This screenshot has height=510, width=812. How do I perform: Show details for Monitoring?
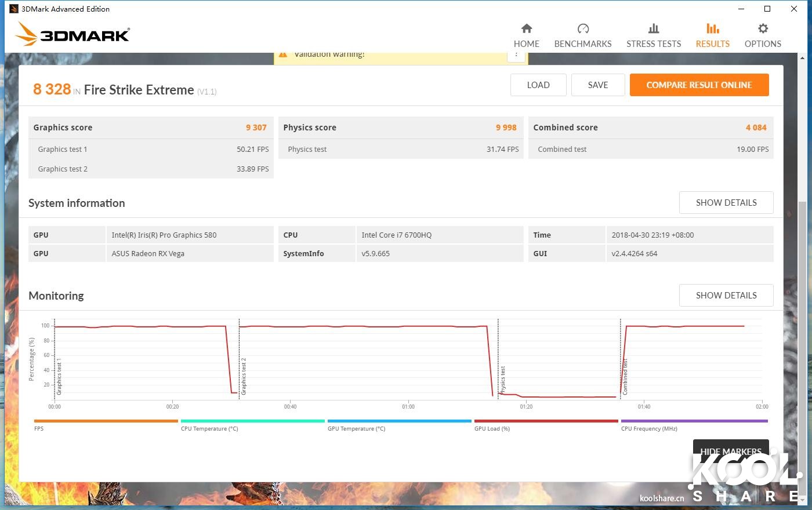tap(726, 295)
